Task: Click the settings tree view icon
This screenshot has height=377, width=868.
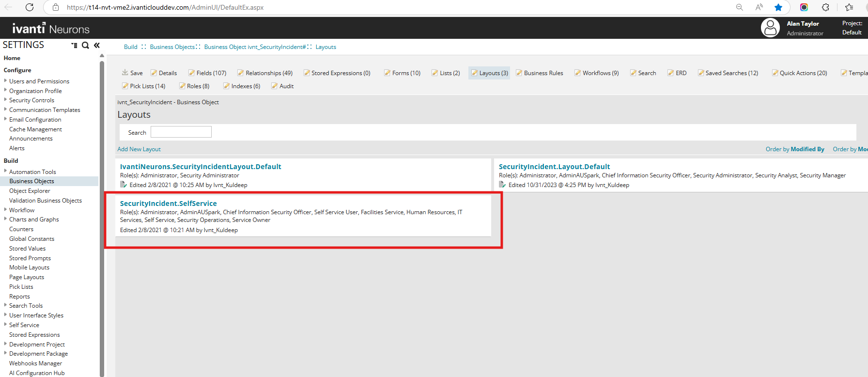Action: click(x=74, y=45)
